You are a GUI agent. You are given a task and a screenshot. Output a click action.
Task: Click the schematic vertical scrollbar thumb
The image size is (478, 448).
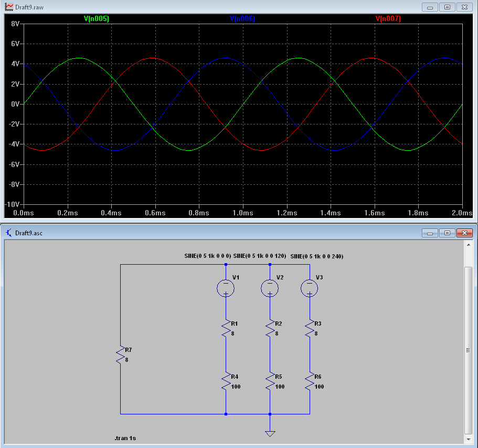[x=469, y=349]
